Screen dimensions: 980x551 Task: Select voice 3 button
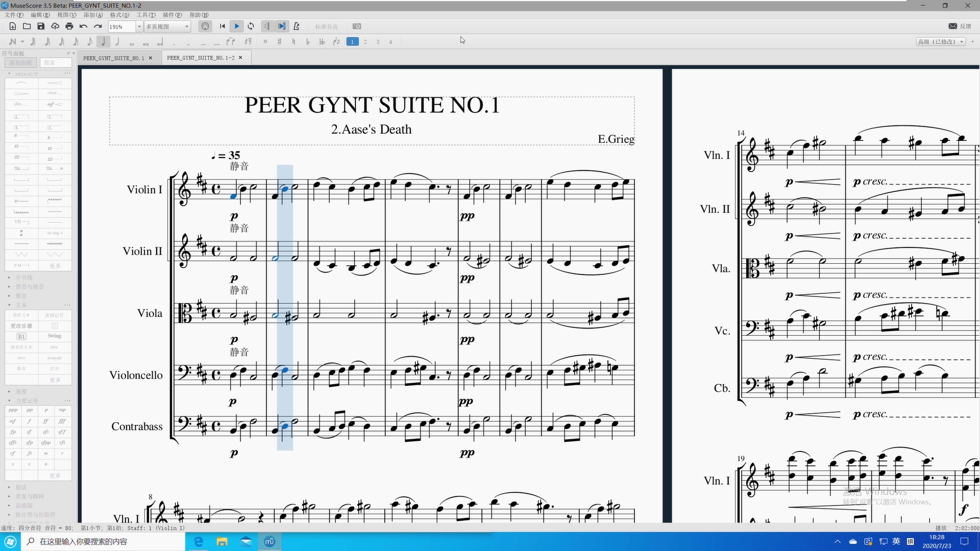point(378,42)
